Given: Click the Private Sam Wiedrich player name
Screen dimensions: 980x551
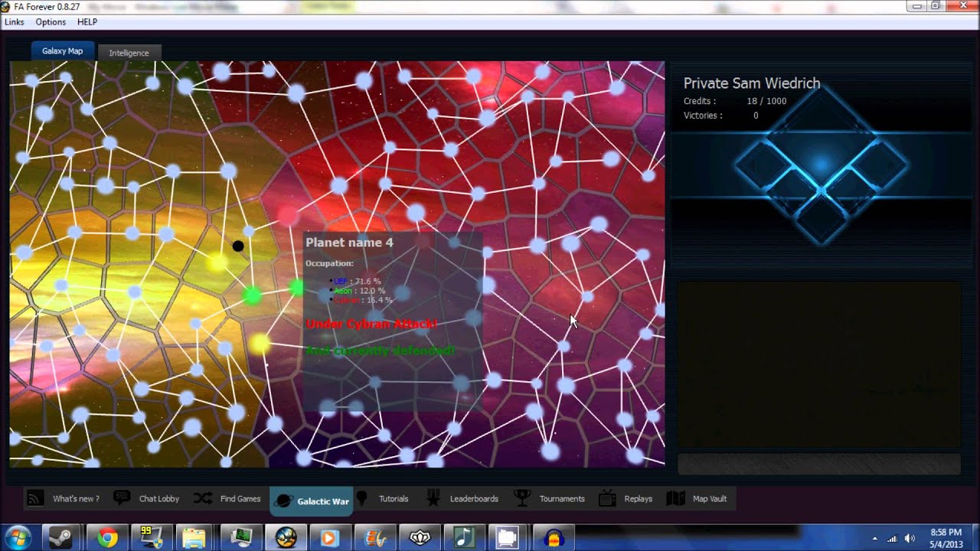Looking at the screenshot, I should point(752,83).
